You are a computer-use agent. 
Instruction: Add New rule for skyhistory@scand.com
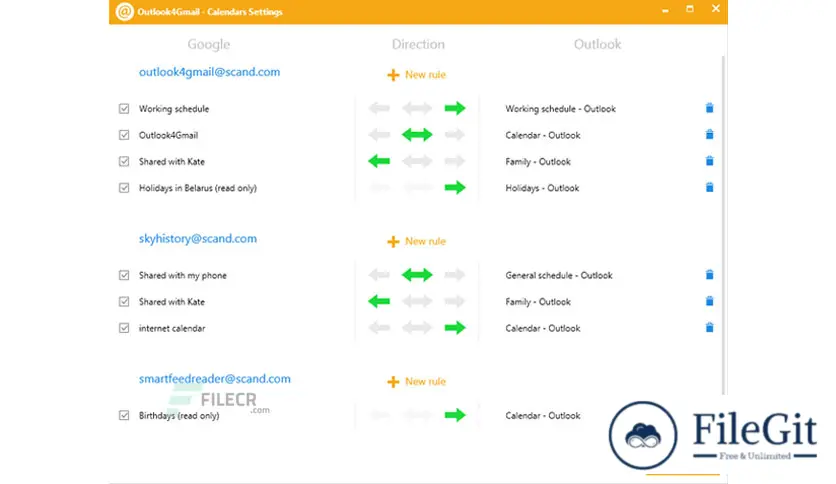tap(416, 241)
